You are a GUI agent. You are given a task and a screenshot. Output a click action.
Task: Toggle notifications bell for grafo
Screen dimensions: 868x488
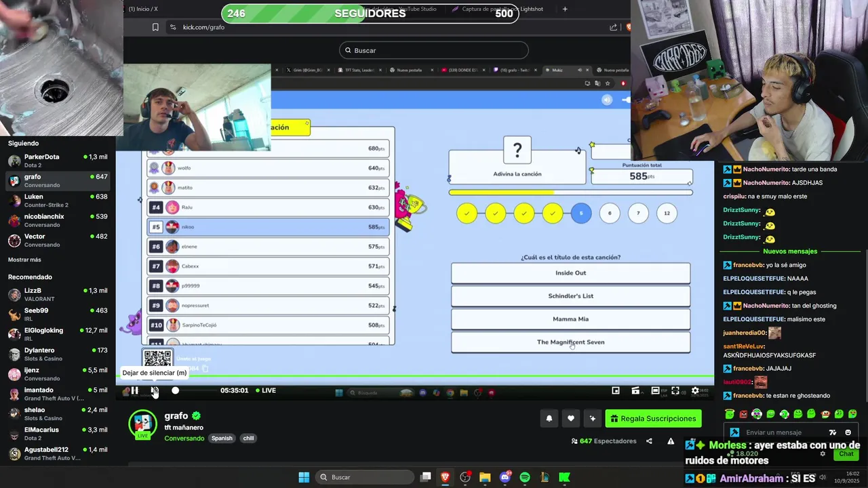tap(549, 419)
